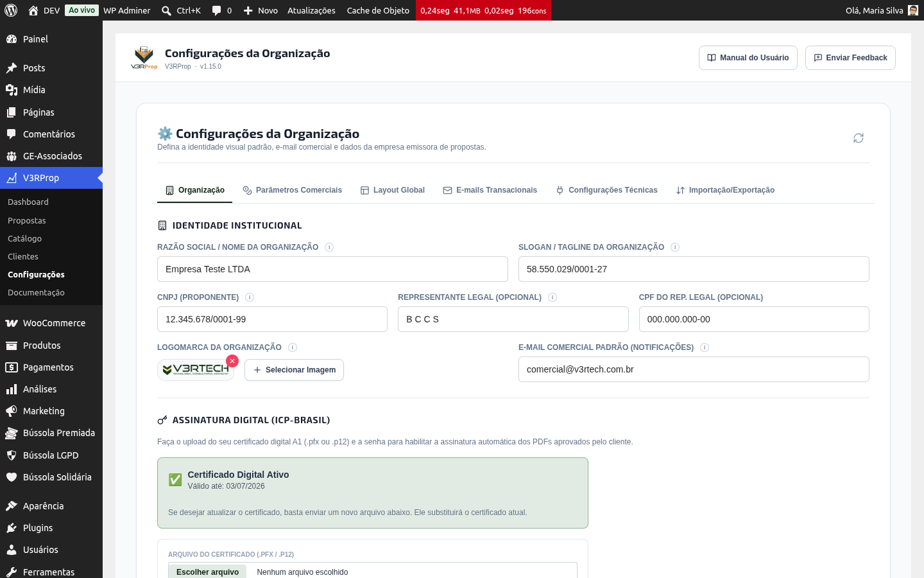Click the Pagamentos icon in sidebar
Image resolution: width=924 pixels, height=578 pixels.
tap(12, 367)
